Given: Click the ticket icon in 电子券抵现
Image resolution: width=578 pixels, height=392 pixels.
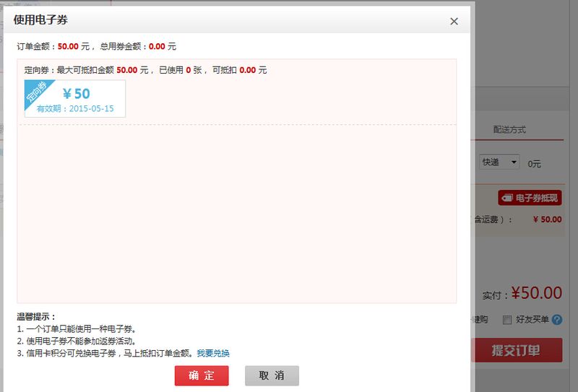Looking at the screenshot, I should tap(507, 198).
